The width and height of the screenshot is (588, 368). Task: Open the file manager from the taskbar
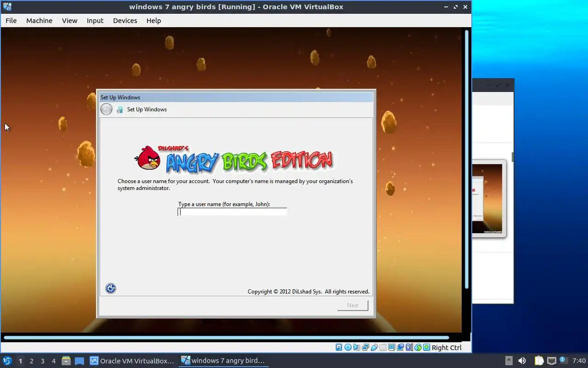tap(66, 361)
